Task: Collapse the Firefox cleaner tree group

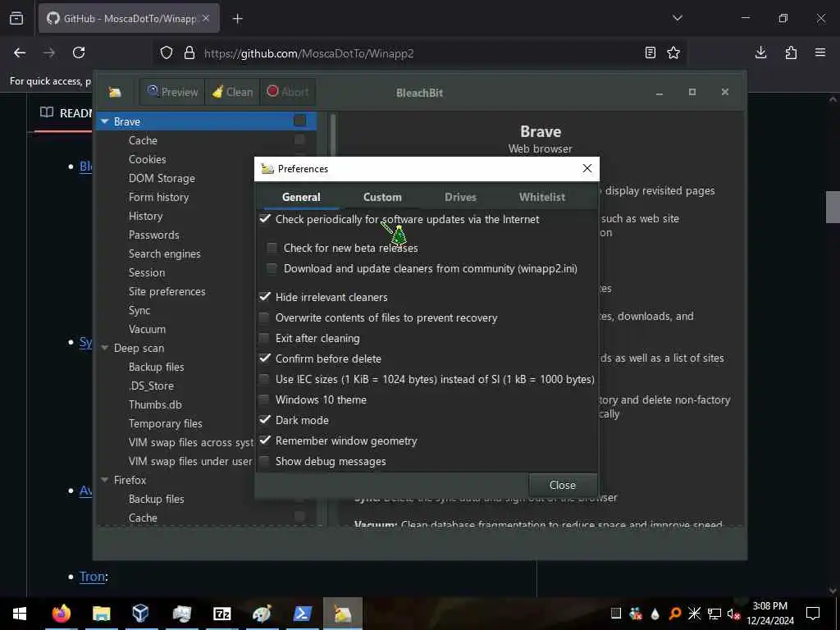Action: pyautogui.click(x=104, y=480)
